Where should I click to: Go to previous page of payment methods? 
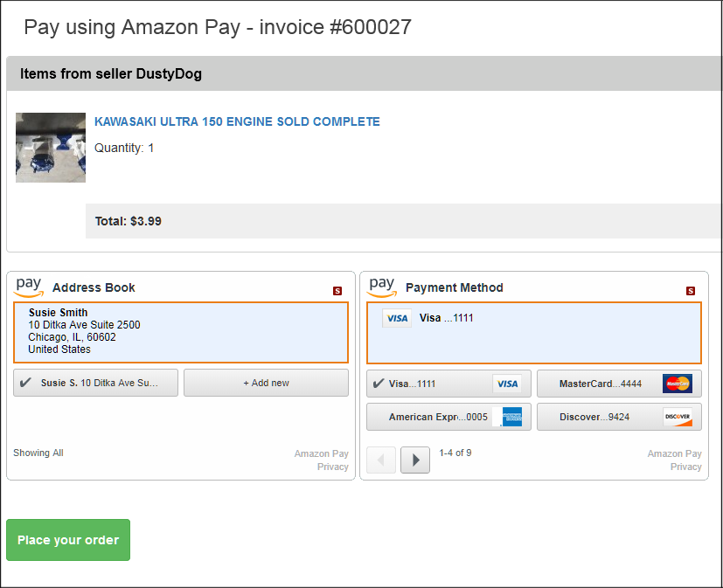pyautogui.click(x=381, y=460)
